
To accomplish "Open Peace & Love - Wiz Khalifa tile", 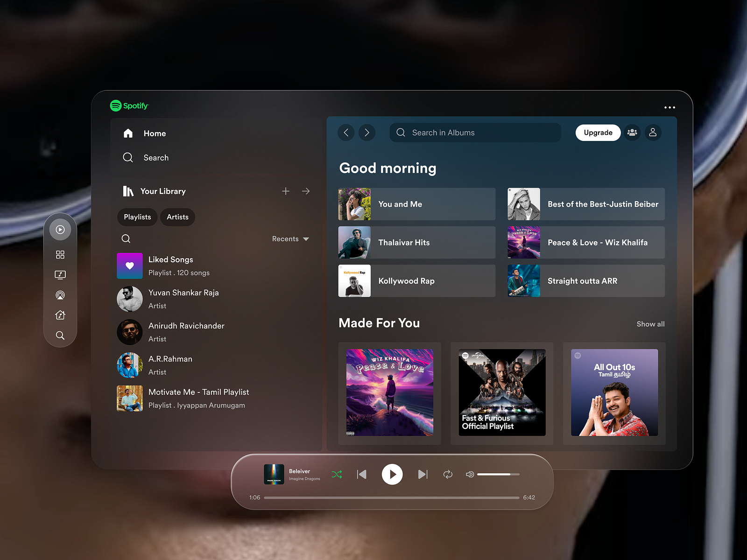I will coord(586,243).
